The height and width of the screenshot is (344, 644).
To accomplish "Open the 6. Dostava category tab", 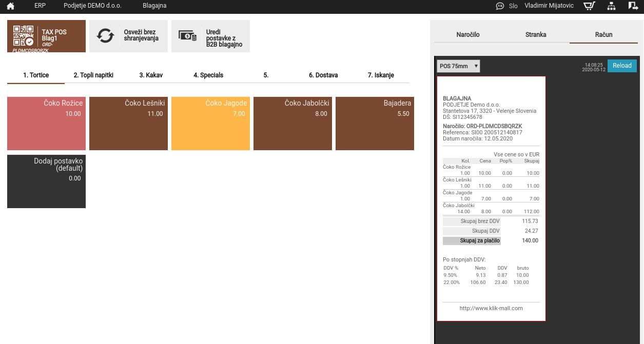I will [323, 75].
